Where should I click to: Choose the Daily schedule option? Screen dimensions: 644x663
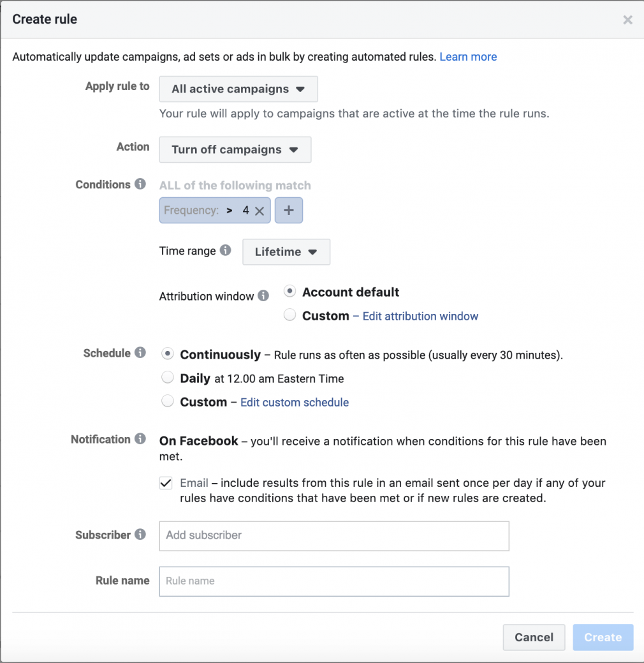[x=167, y=377]
